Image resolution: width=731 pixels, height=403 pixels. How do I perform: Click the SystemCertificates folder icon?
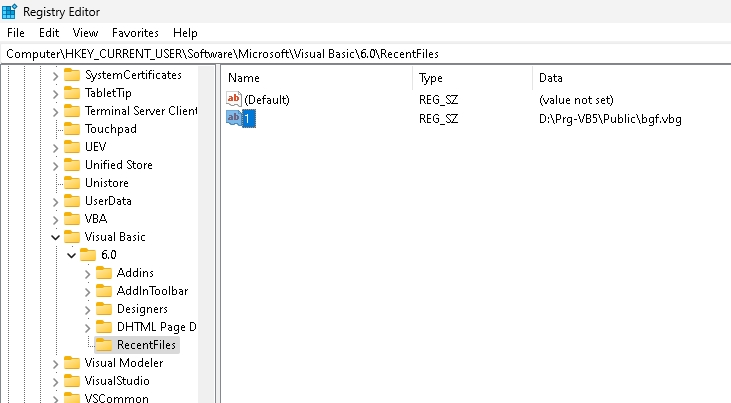(72, 75)
